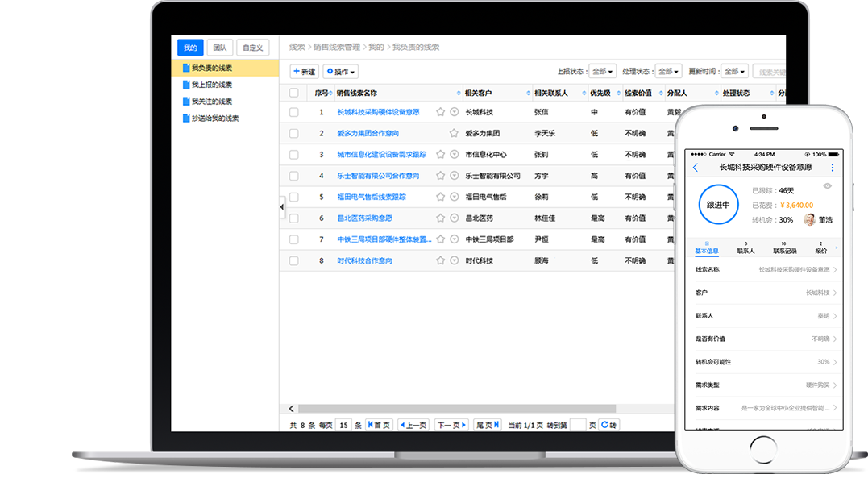
Task: Star the 中铁三局项目部 lead row
Action: [x=440, y=239]
